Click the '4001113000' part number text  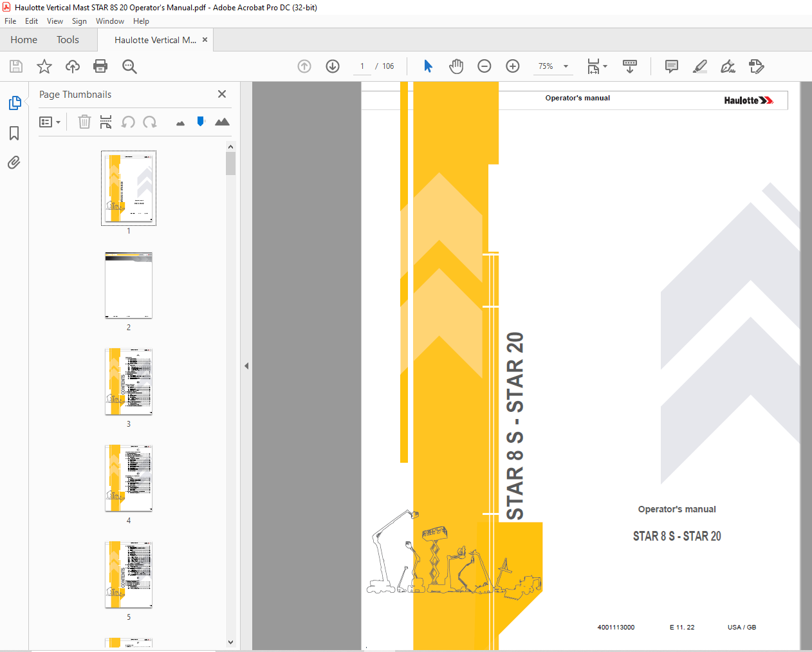tap(616, 627)
